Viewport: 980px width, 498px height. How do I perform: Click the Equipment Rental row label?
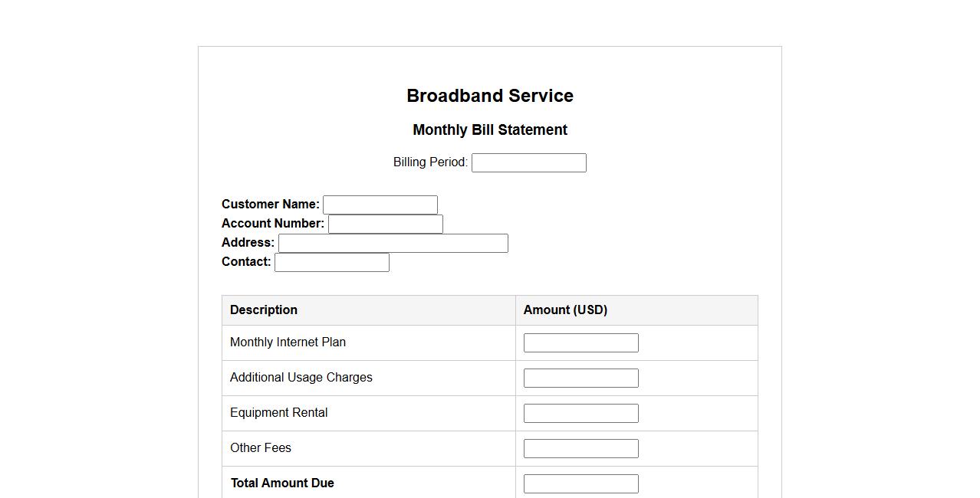278,413
